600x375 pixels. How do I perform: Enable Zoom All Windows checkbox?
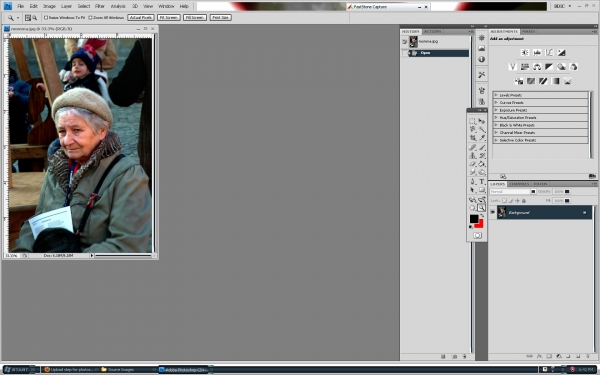point(90,18)
